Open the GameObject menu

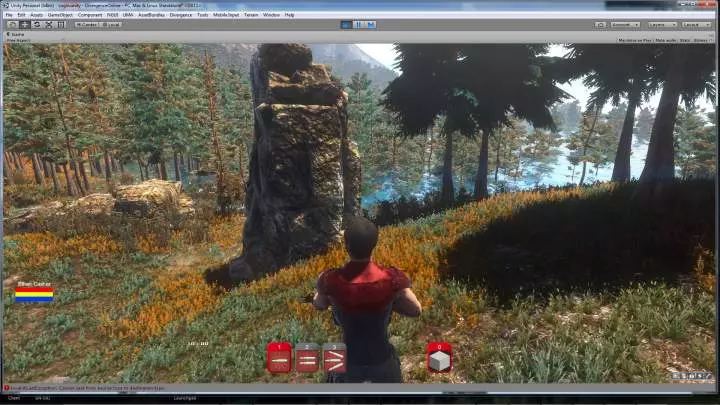(x=60, y=15)
